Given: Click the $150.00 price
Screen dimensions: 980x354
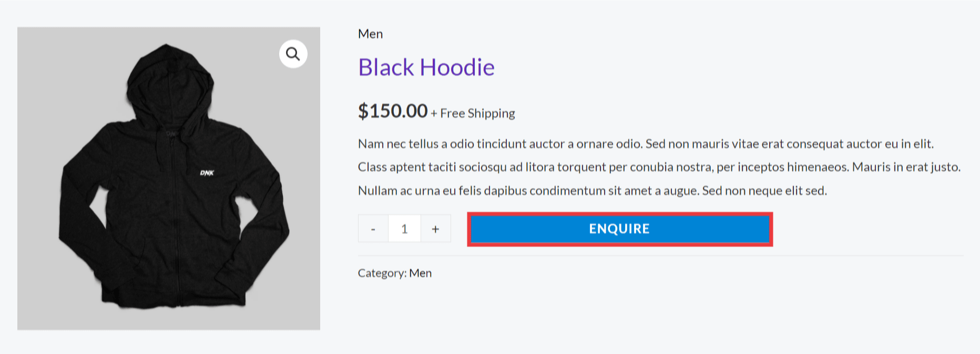Looking at the screenshot, I should click(x=393, y=111).
